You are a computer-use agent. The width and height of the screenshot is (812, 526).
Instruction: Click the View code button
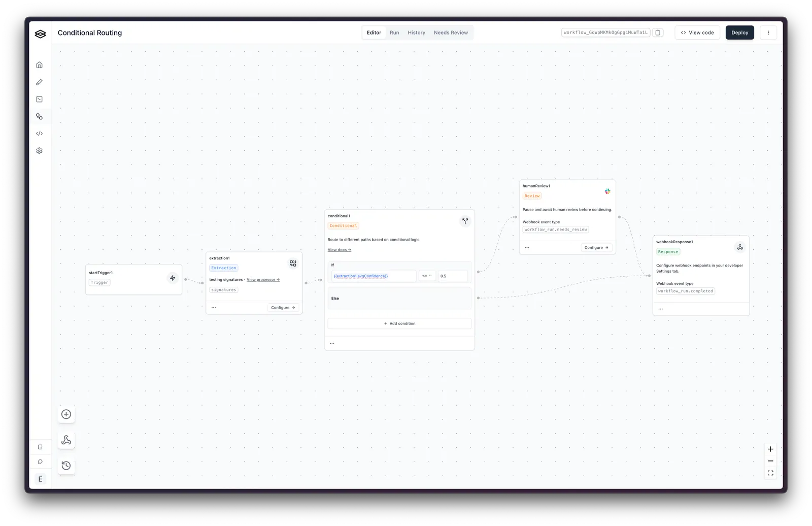pos(697,32)
